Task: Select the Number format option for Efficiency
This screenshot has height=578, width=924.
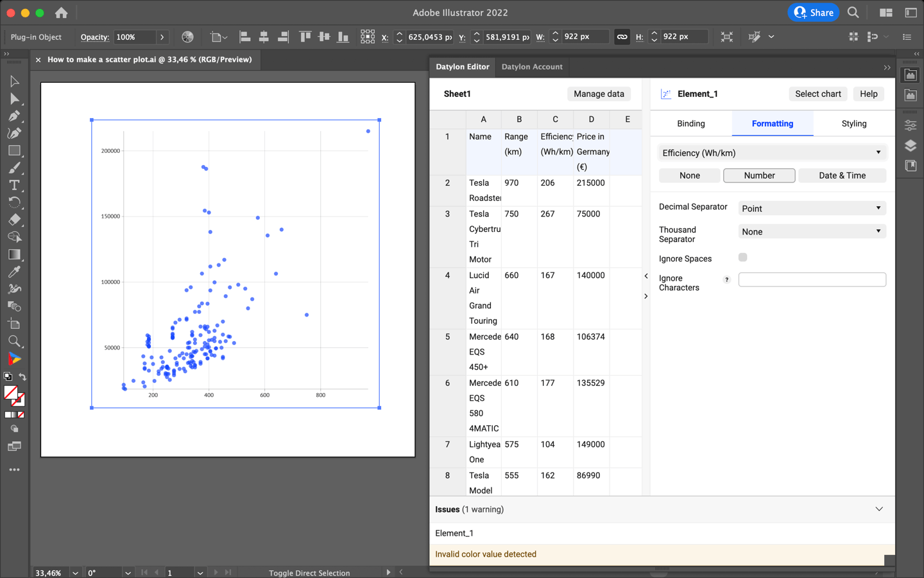Action: 759,175
